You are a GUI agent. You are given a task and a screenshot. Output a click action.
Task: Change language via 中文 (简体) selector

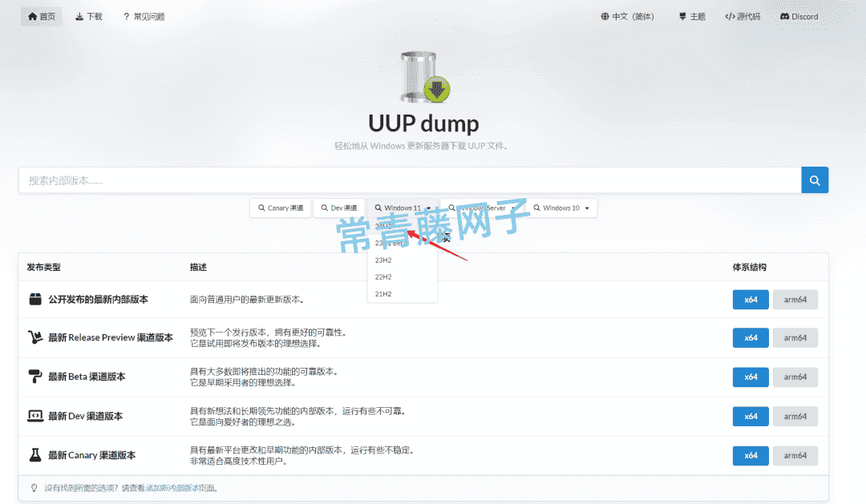[627, 17]
